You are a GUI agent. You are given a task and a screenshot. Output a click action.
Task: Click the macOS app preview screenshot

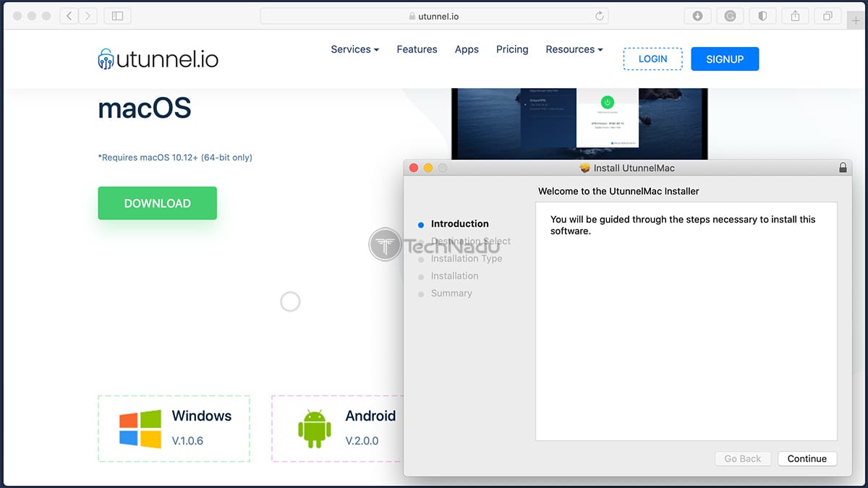point(579,123)
